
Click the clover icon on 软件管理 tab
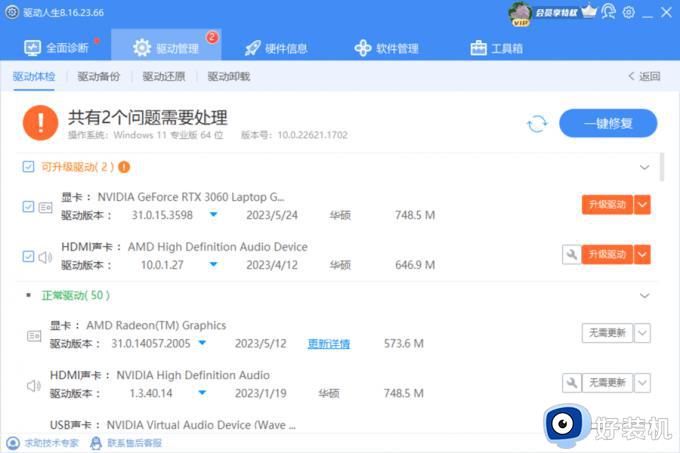pos(363,48)
